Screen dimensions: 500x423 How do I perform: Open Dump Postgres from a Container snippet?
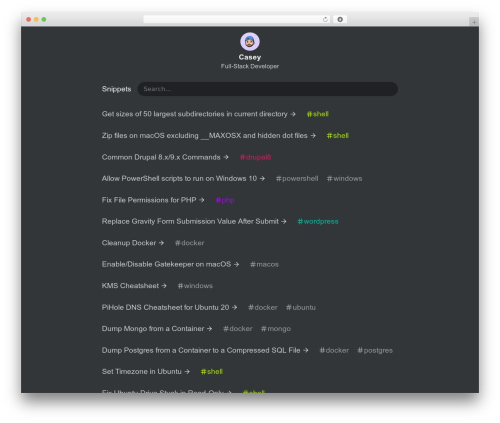pos(205,350)
